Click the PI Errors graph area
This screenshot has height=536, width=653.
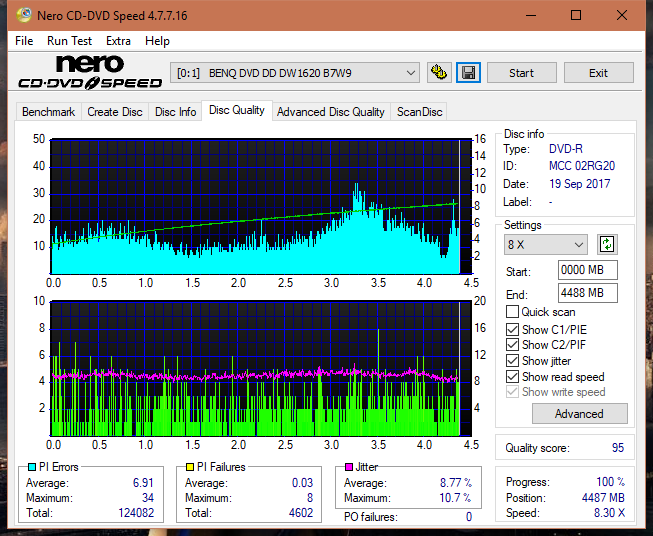[261, 207]
